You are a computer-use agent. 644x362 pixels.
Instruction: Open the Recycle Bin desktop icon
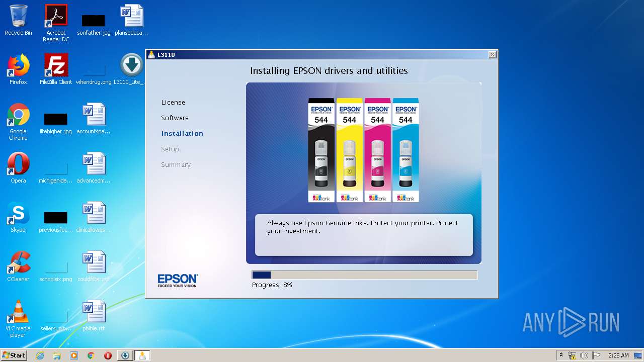18,20
